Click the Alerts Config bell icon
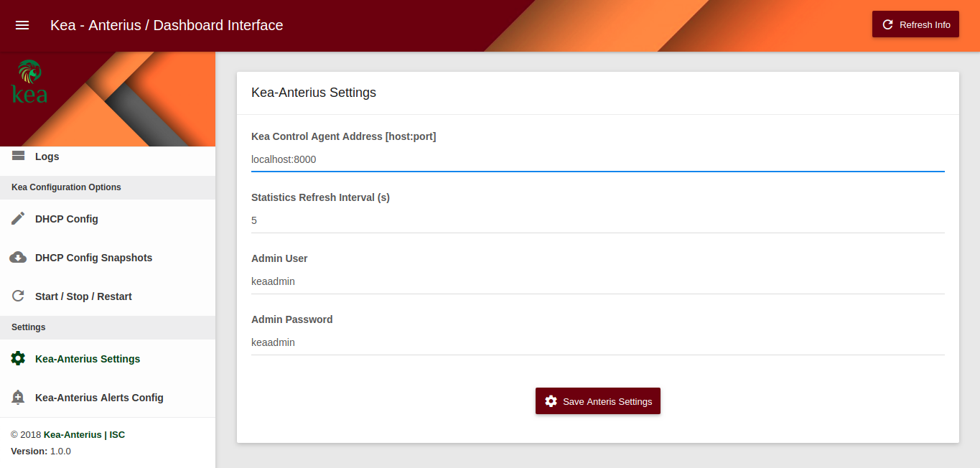Image resolution: width=980 pixels, height=468 pixels. [x=19, y=398]
